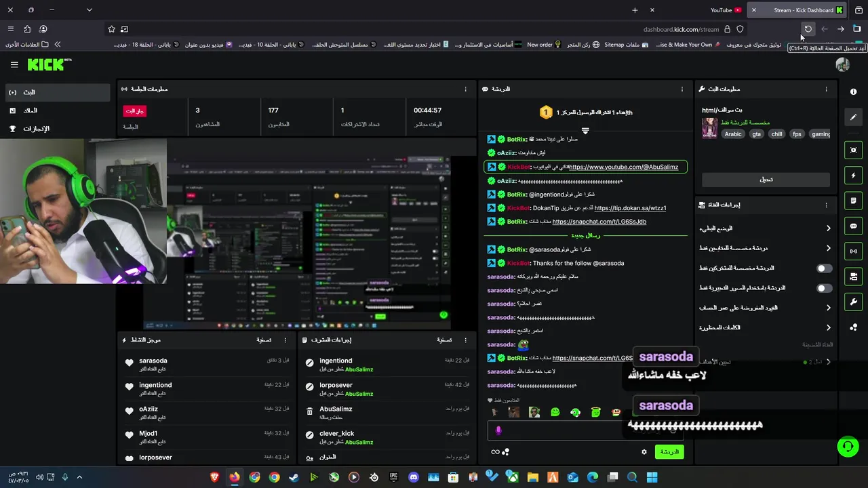Click the dashboard.kick.com address bar

[681, 29]
